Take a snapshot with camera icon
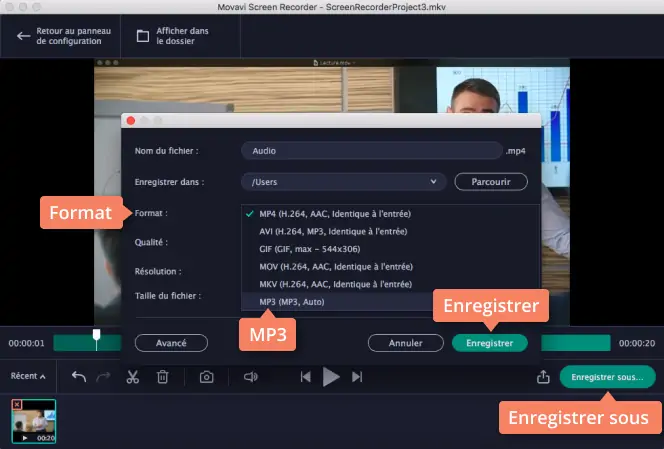The image size is (664, 449). point(207,377)
